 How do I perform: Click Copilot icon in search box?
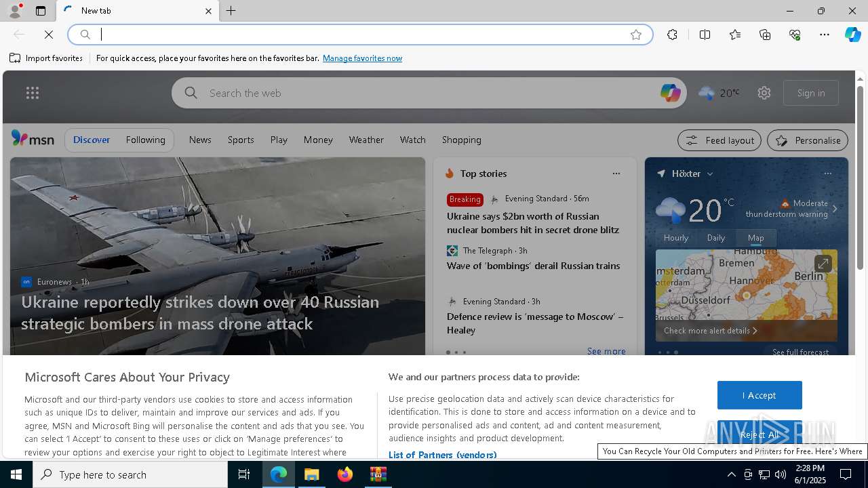click(x=670, y=93)
